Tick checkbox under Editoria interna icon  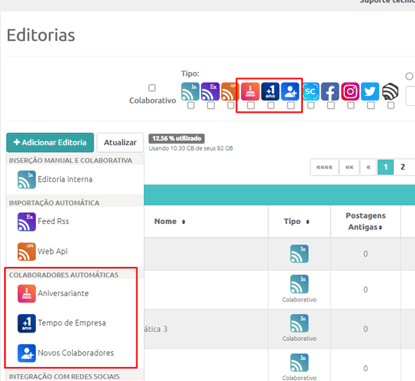(191, 105)
